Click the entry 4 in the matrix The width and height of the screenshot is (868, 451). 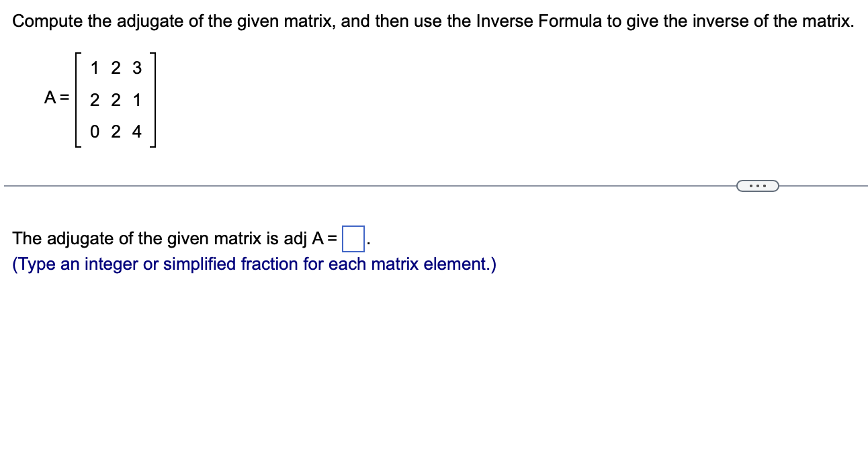tap(137, 132)
